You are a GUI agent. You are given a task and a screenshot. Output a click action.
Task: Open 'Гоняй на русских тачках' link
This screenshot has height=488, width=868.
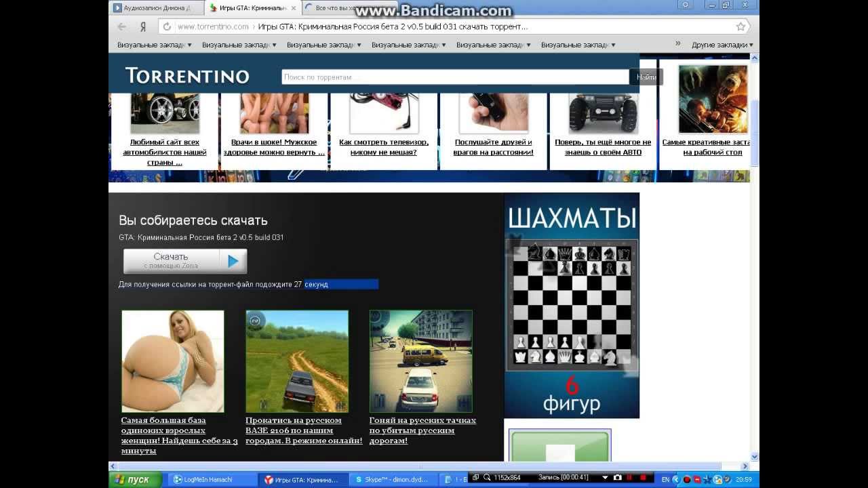click(422, 430)
